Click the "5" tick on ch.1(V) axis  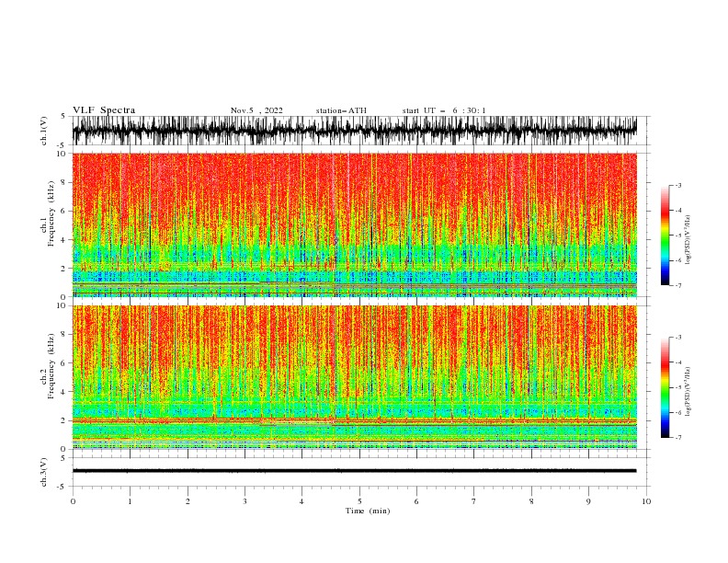[x=63, y=116]
